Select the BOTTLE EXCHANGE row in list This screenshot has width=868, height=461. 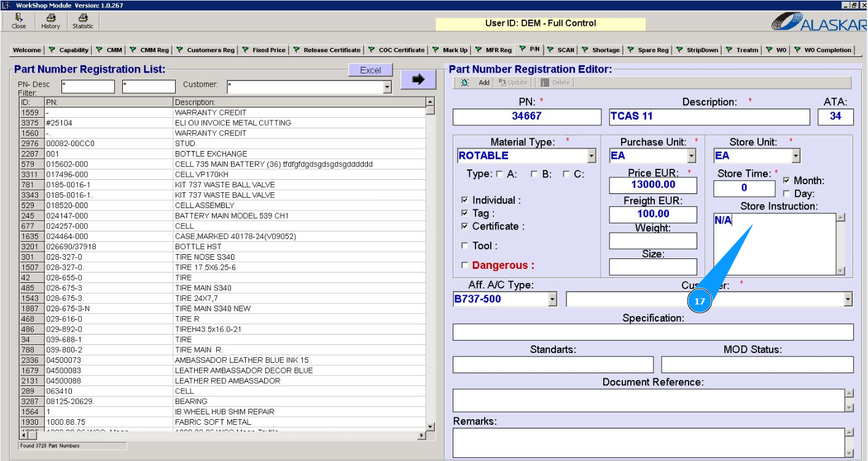coord(211,154)
